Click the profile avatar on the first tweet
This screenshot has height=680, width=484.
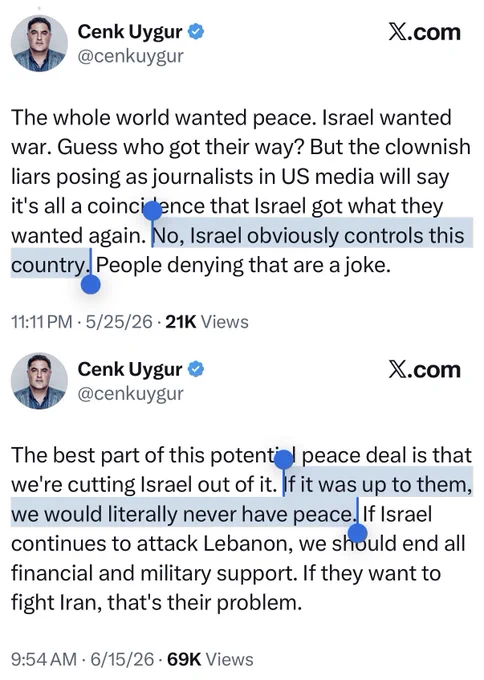click(39, 43)
